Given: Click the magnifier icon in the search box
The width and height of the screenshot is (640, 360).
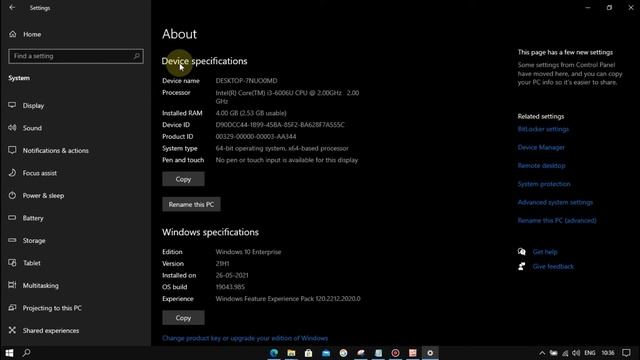Looking at the screenshot, I should tap(136, 56).
